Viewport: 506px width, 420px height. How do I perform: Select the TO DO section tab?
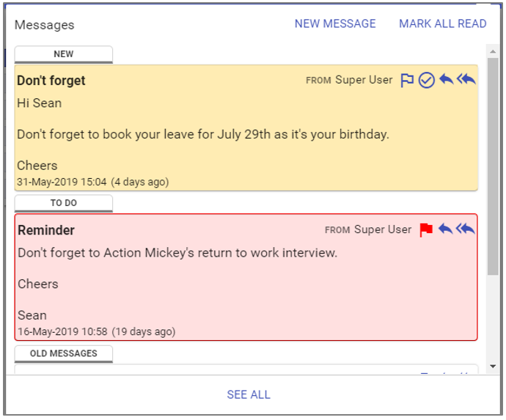(64, 203)
